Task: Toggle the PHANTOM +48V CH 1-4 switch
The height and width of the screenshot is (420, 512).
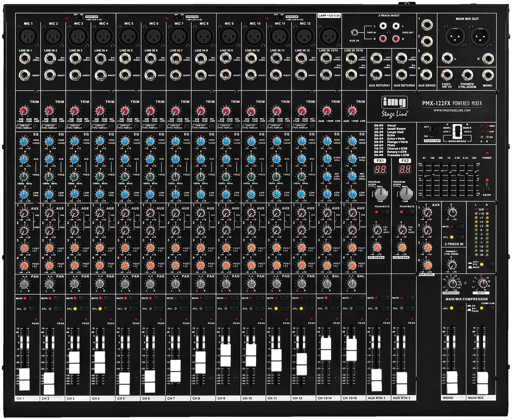Action: point(78,18)
